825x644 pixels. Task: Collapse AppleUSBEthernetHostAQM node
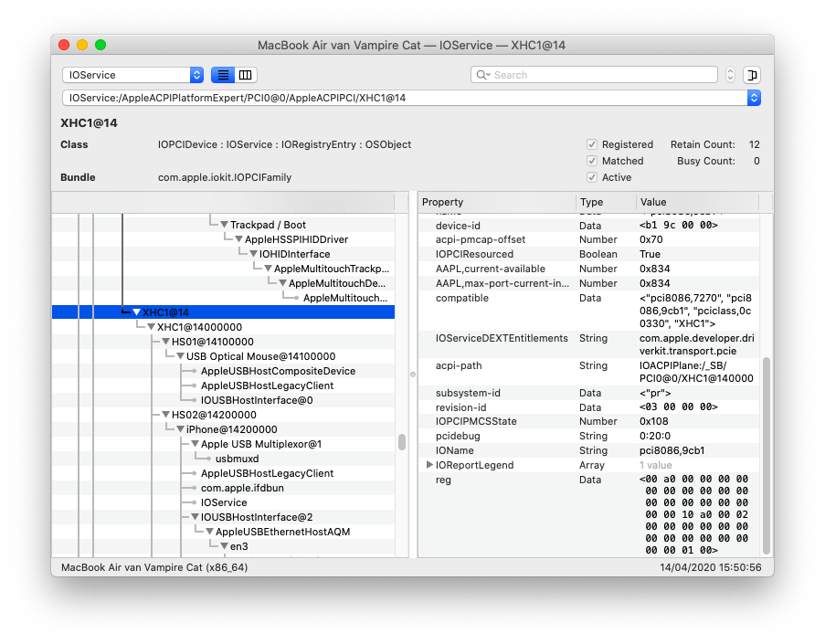210,532
